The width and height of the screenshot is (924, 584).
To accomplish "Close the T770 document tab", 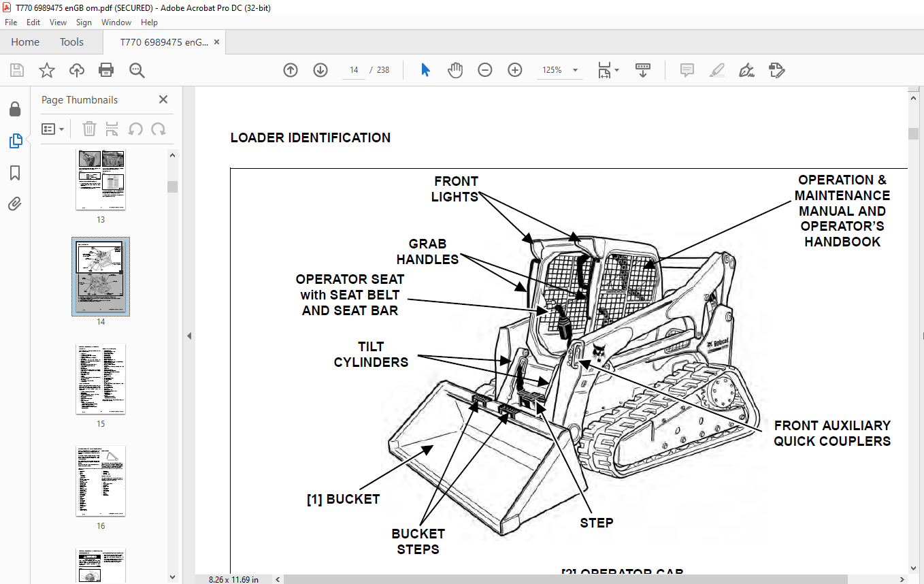I will pyautogui.click(x=216, y=42).
